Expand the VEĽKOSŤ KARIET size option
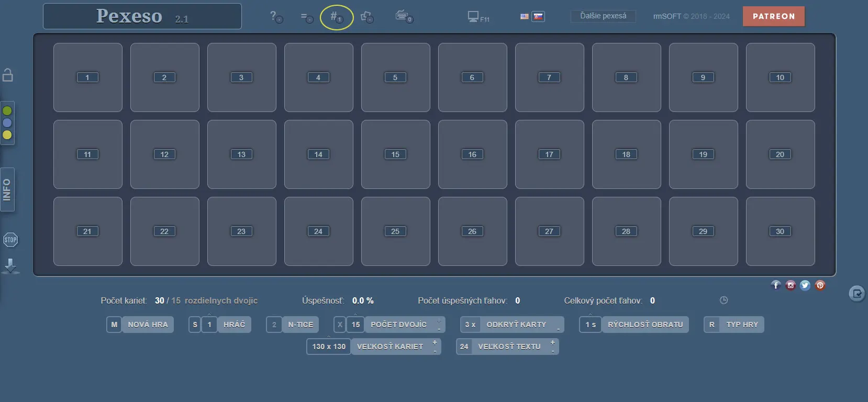 pyautogui.click(x=390, y=347)
